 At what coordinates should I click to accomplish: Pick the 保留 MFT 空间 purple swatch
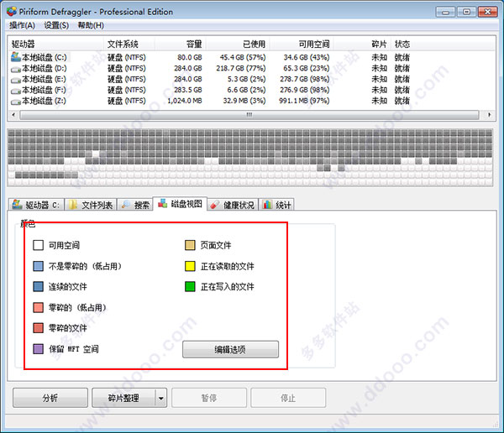click(x=39, y=349)
